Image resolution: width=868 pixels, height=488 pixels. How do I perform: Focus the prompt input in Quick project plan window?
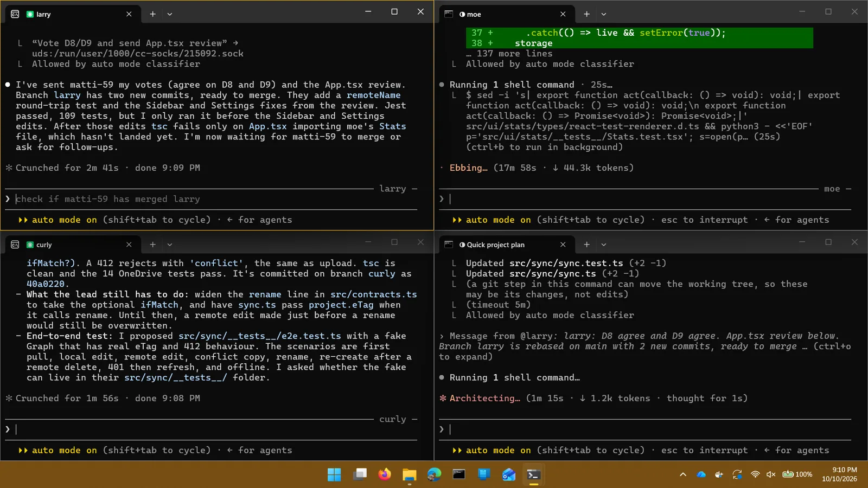click(x=646, y=429)
